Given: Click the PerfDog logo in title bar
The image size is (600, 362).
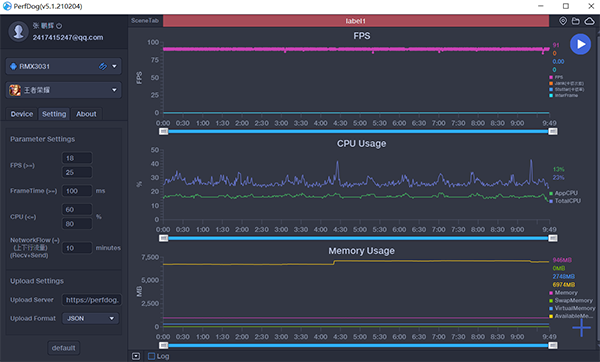Looking at the screenshot, I should coord(7,6).
